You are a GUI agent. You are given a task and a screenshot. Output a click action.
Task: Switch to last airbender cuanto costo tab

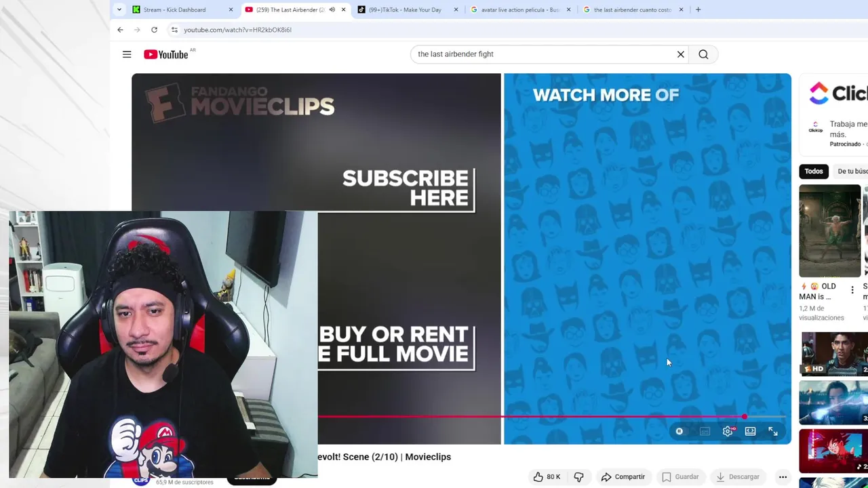(x=633, y=9)
